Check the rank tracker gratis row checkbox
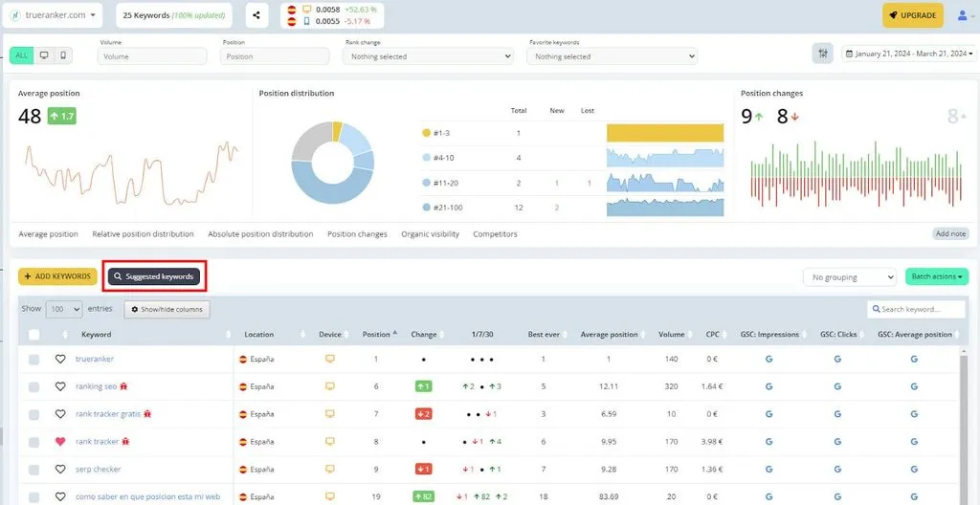The height and width of the screenshot is (505, 980). pos(34,414)
